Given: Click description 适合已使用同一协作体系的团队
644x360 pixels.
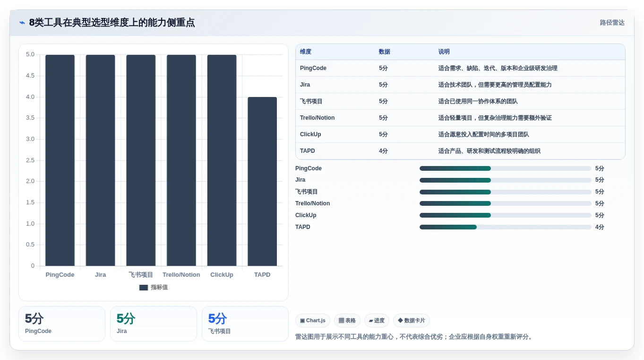Looking at the screenshot, I should [478, 101].
